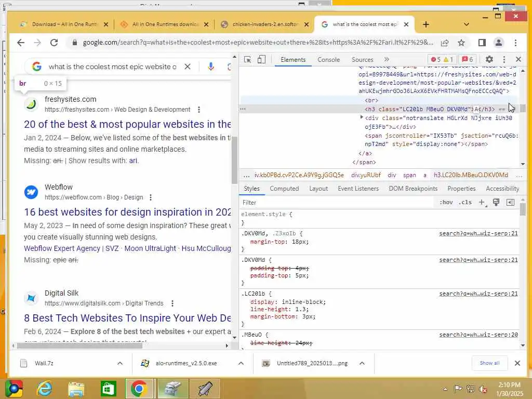Switch to the Elements tab
Viewport: 532px width, 399px height.
293,60
